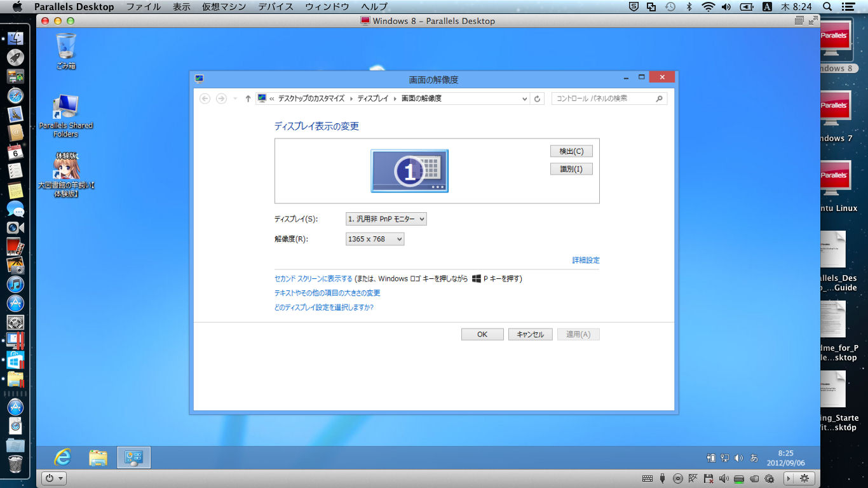Go up one level with the up arrow

pos(248,98)
